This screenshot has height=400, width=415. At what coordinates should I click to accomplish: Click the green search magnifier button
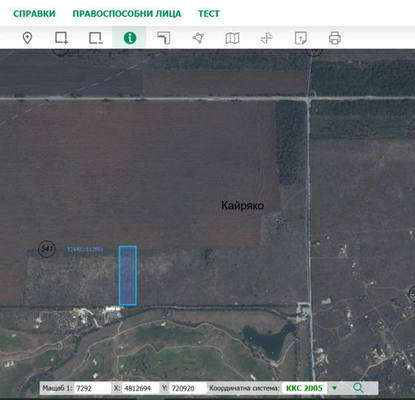tap(358, 388)
